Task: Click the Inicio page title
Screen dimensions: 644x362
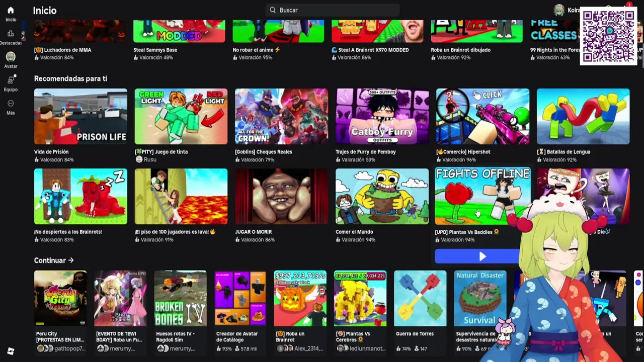Action: pyautogui.click(x=45, y=10)
